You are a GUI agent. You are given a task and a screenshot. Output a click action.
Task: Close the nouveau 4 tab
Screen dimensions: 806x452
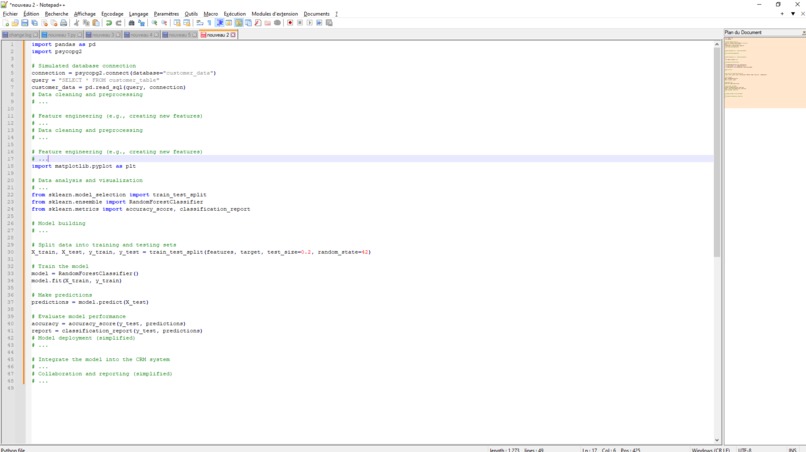156,35
